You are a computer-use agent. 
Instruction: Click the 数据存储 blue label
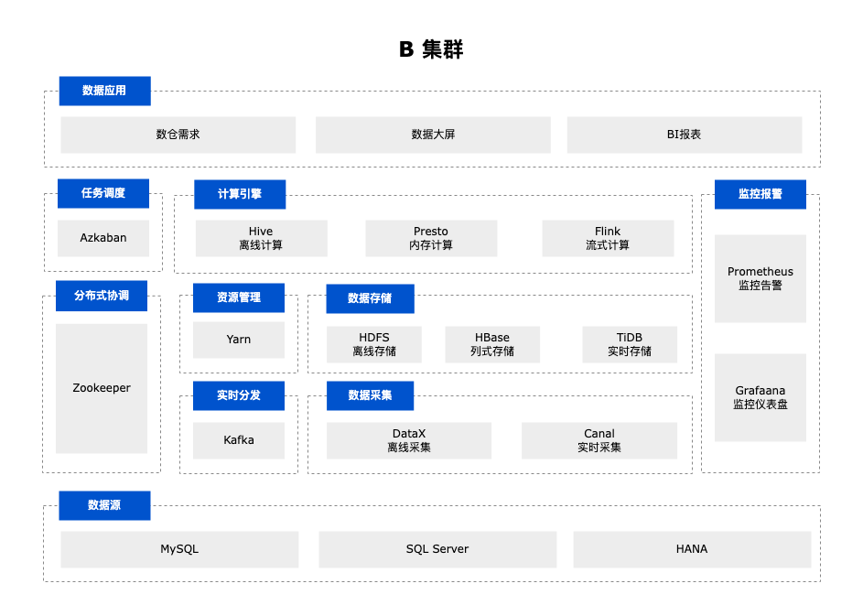(370, 298)
